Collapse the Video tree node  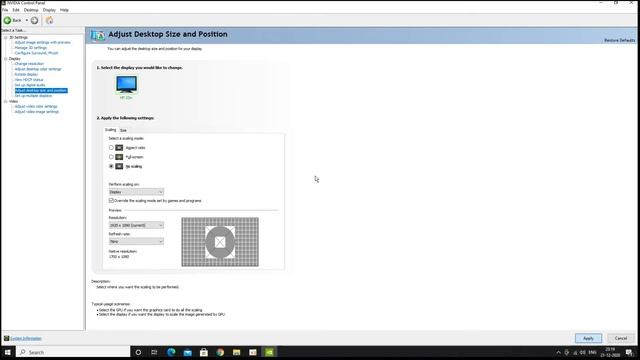click(6, 101)
